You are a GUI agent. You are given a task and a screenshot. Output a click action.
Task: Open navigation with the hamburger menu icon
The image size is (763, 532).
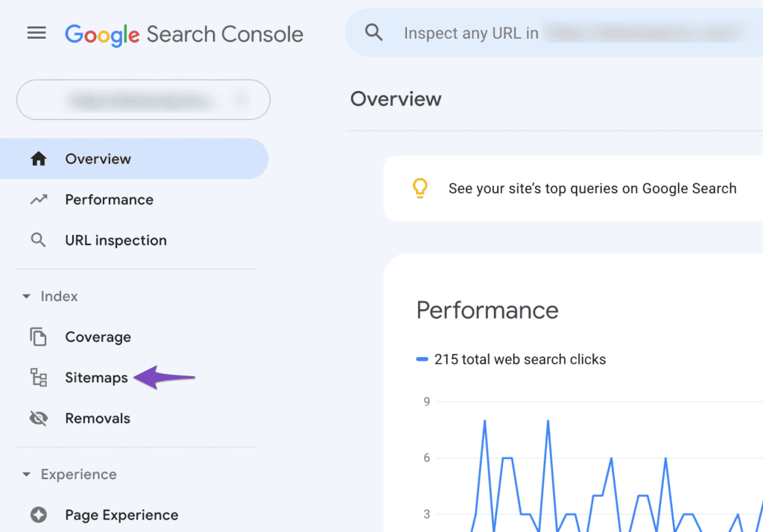(36, 32)
